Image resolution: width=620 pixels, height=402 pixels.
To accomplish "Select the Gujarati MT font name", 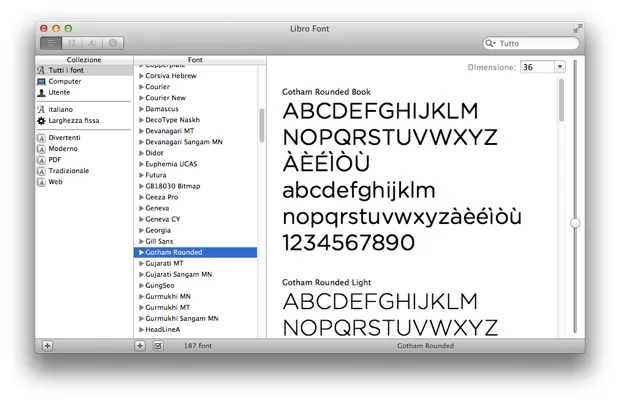I will point(164,263).
